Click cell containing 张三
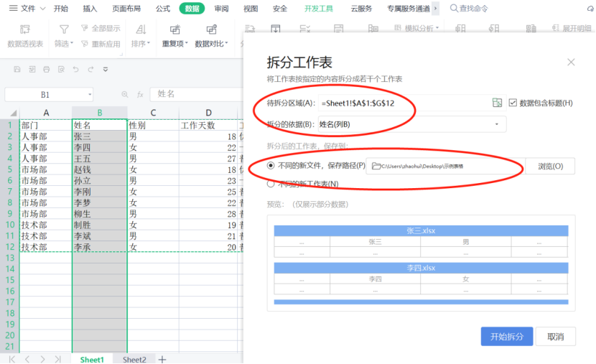The height and width of the screenshot is (364, 596). click(x=100, y=136)
